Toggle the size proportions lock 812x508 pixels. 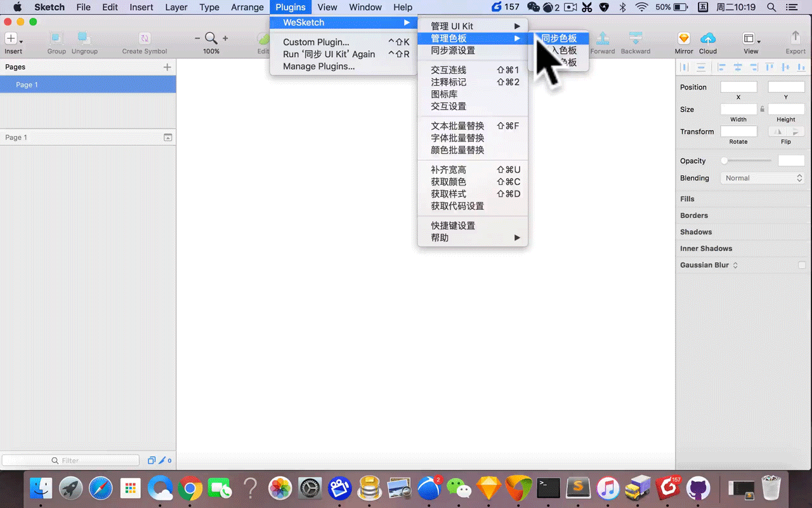[x=763, y=109]
